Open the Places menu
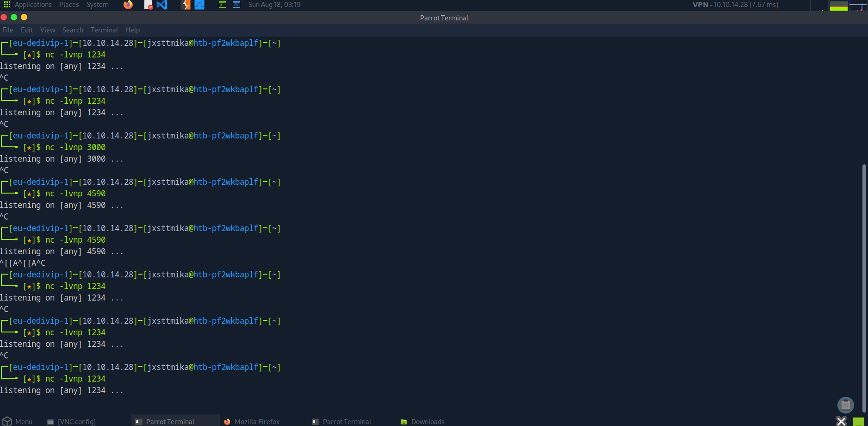 [x=69, y=5]
